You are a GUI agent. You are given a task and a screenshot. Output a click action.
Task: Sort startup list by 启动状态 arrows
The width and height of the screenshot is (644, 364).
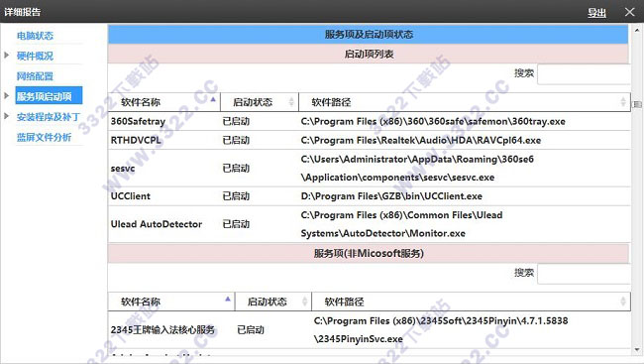[x=291, y=101]
